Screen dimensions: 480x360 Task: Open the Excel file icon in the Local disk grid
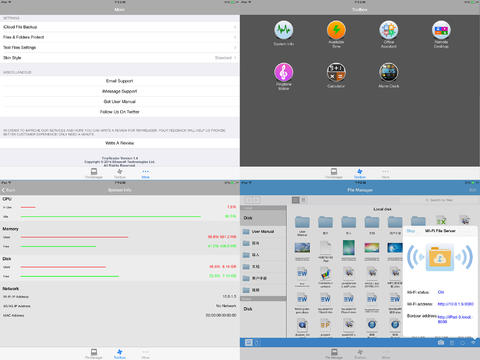point(441,221)
